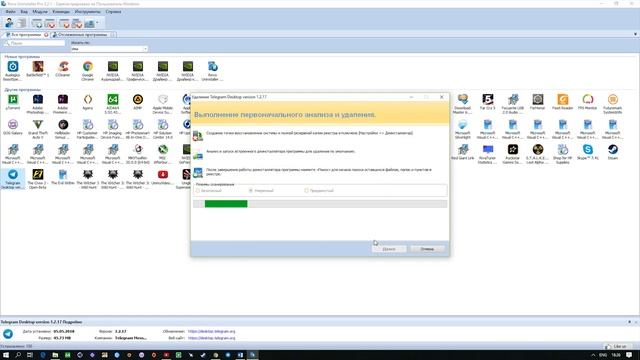Click the Далее button in uninstall dialog
The width and height of the screenshot is (640, 360).
(x=389, y=249)
